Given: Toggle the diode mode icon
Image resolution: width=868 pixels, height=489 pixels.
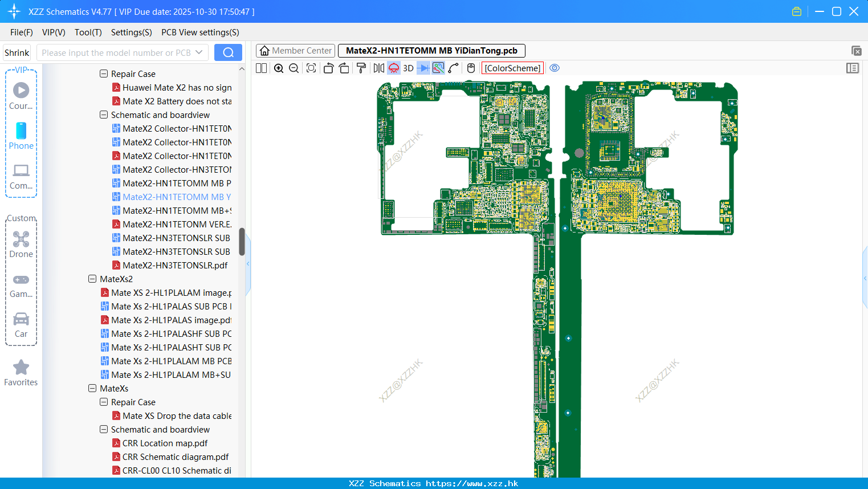Looking at the screenshot, I should [x=423, y=68].
